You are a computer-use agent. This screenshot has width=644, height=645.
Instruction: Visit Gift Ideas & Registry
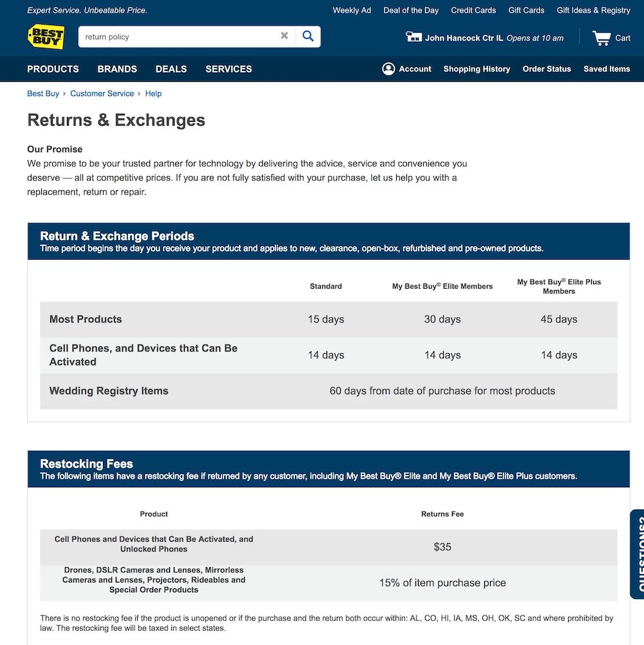[593, 10]
